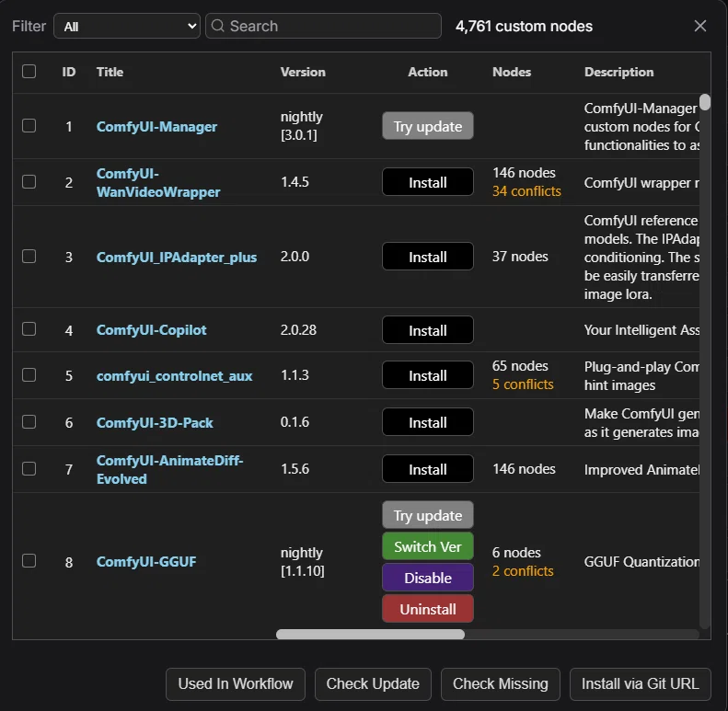Tick the select-all checkbox in header
The image size is (728, 711).
tap(29, 72)
